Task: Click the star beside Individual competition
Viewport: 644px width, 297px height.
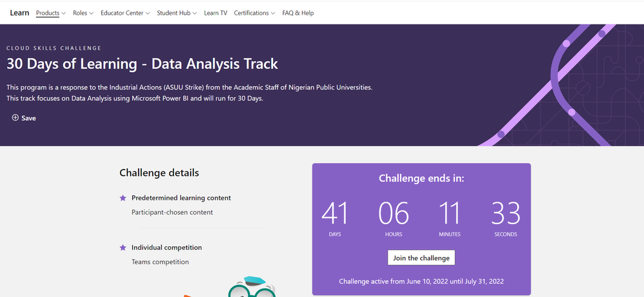Action: 123,248
